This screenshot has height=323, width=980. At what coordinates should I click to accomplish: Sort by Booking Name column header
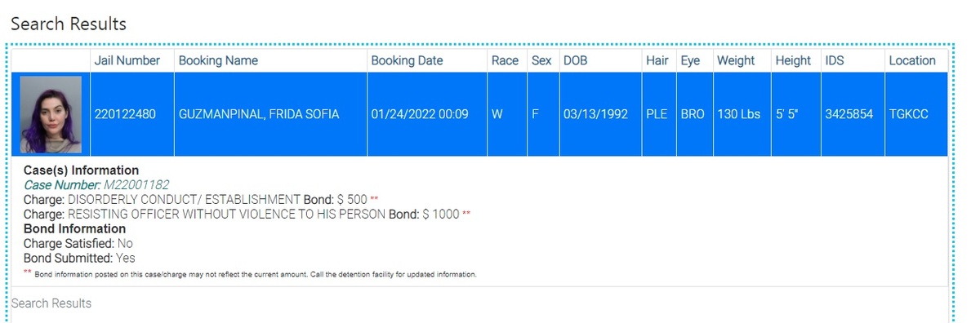(218, 60)
